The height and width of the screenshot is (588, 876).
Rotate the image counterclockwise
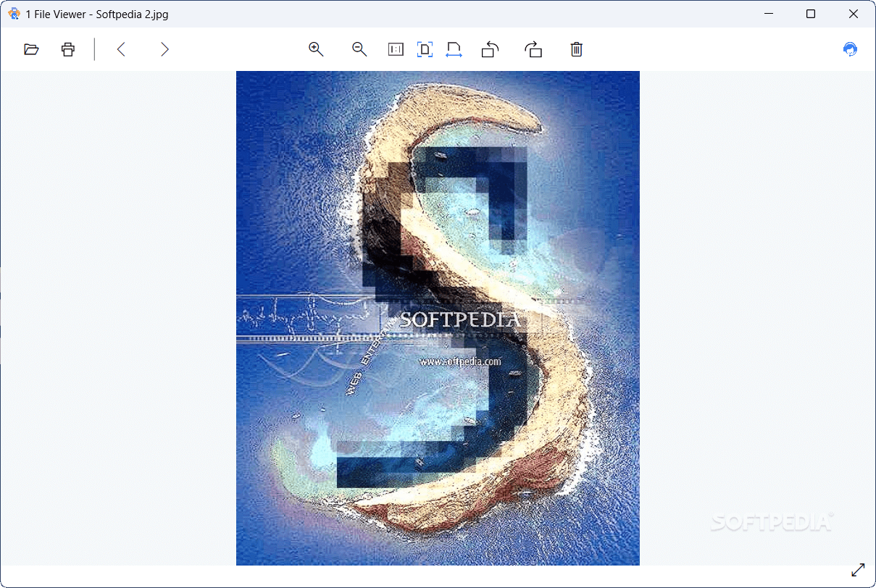coord(491,49)
